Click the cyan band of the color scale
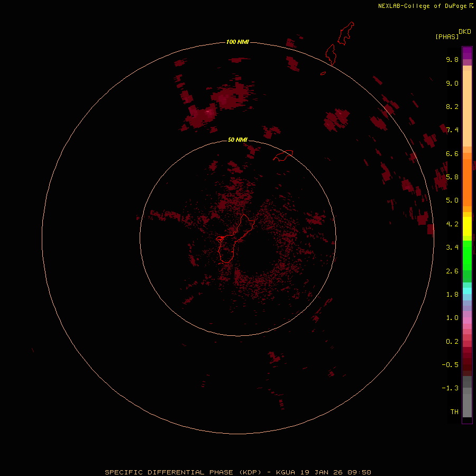 coord(467,291)
